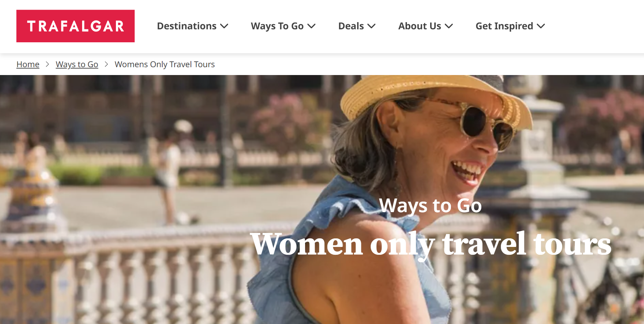Expand the chevron beside Destinations
Viewport: 644px width, 324px height.
coord(224,26)
